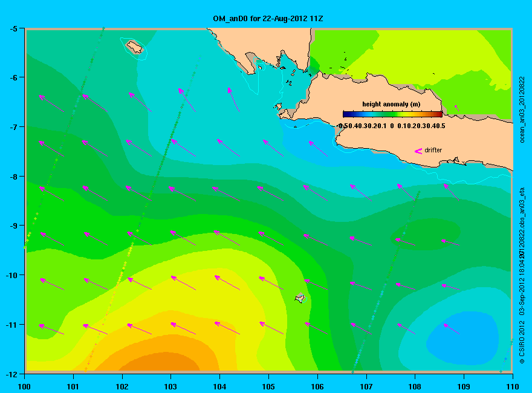Click the longitude label 106
The width and height of the screenshot is (532, 393).
[x=317, y=386]
